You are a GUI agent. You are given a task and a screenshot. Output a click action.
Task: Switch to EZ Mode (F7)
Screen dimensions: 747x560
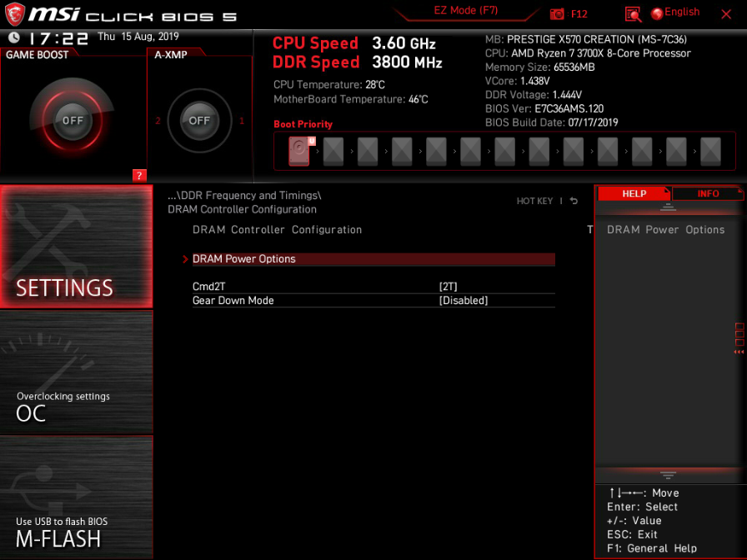coord(465,11)
